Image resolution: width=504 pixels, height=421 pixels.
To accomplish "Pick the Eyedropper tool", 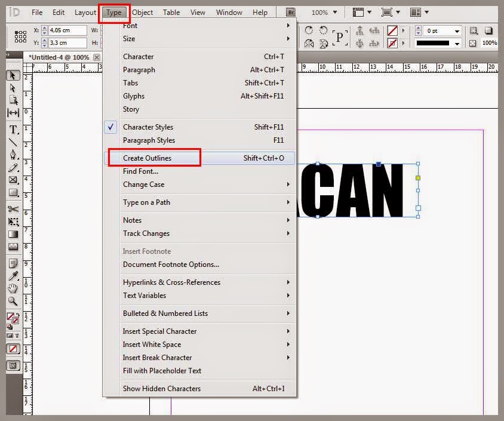I will (13, 276).
